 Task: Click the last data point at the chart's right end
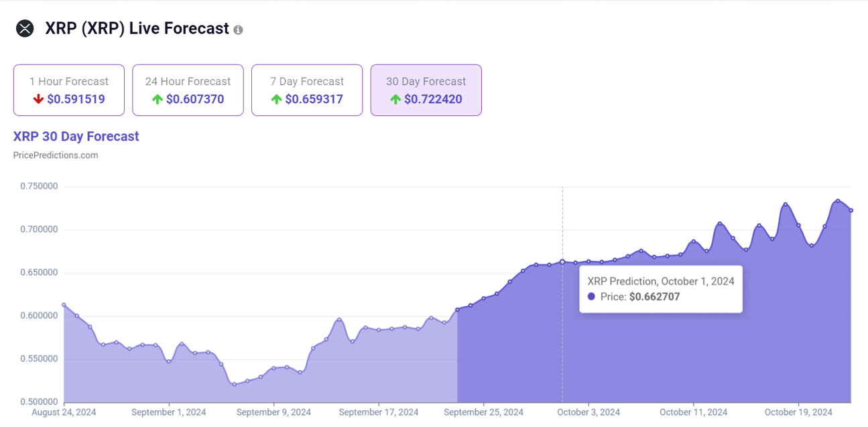coord(851,210)
